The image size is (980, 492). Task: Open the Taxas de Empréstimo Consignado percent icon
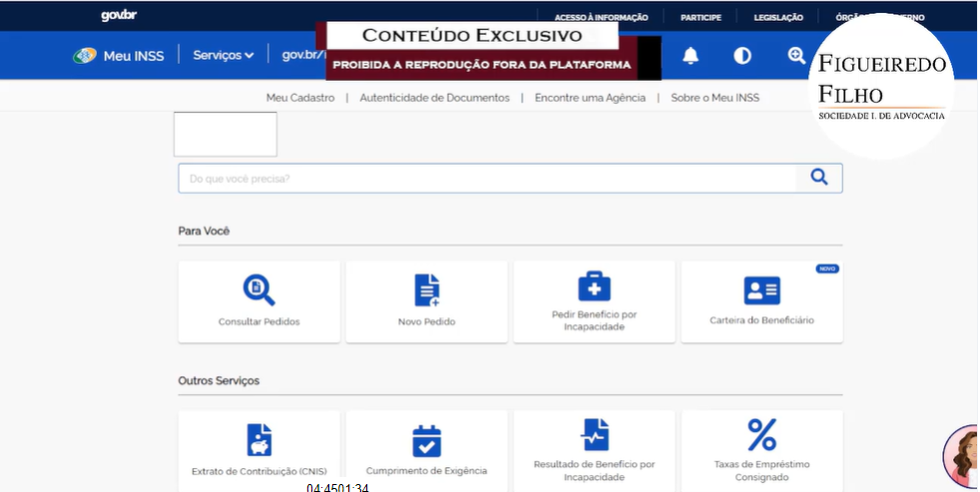pos(761,435)
